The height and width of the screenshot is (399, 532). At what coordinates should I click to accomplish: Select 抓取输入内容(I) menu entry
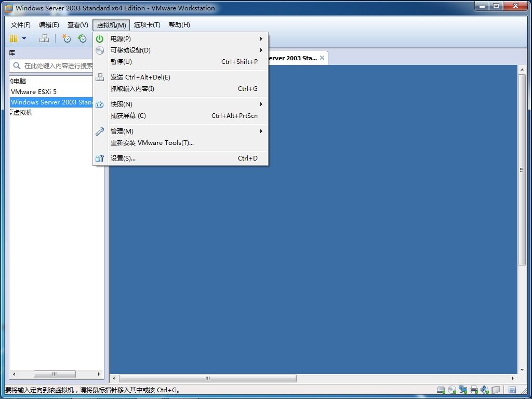[180, 89]
